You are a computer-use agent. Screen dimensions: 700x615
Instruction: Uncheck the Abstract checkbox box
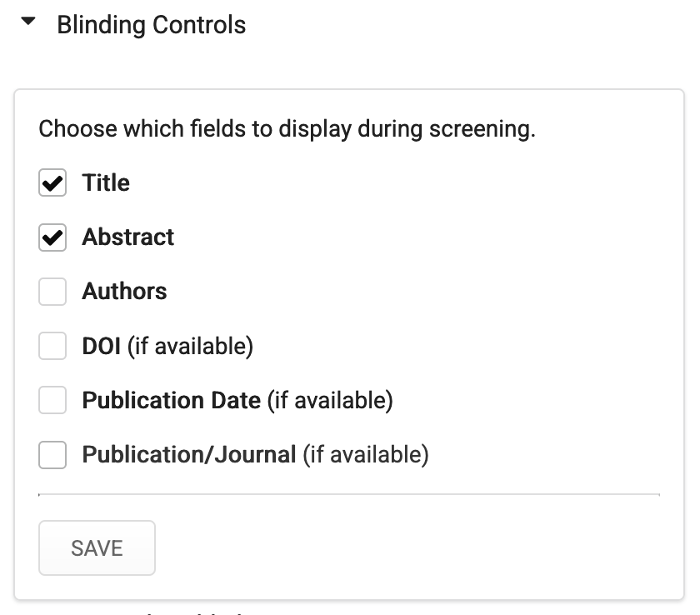(52, 237)
